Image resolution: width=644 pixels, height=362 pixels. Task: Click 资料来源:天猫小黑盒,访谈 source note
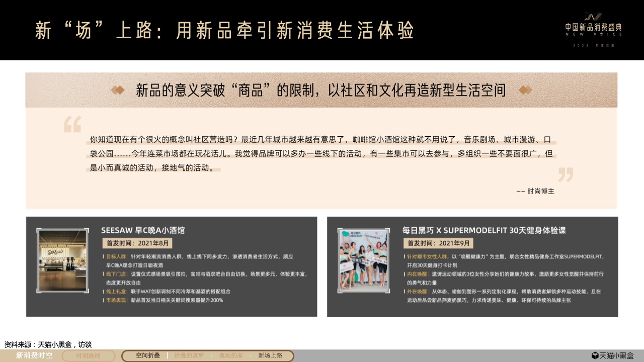48,344
